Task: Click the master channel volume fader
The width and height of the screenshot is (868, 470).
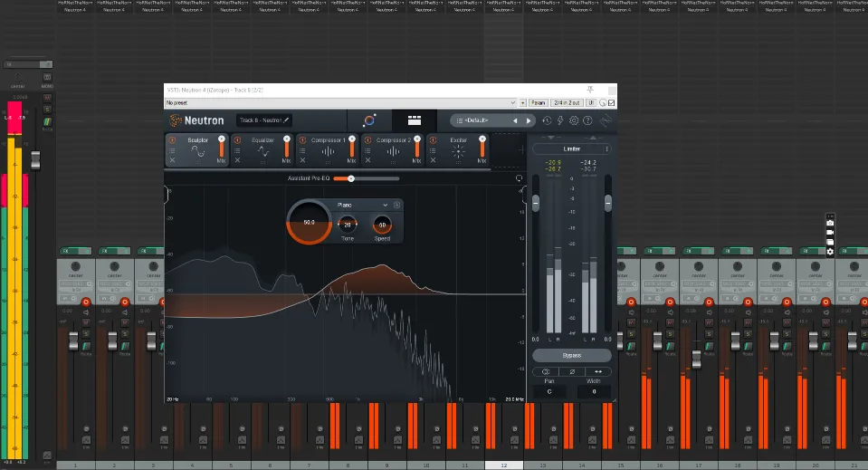Action: [x=35, y=160]
